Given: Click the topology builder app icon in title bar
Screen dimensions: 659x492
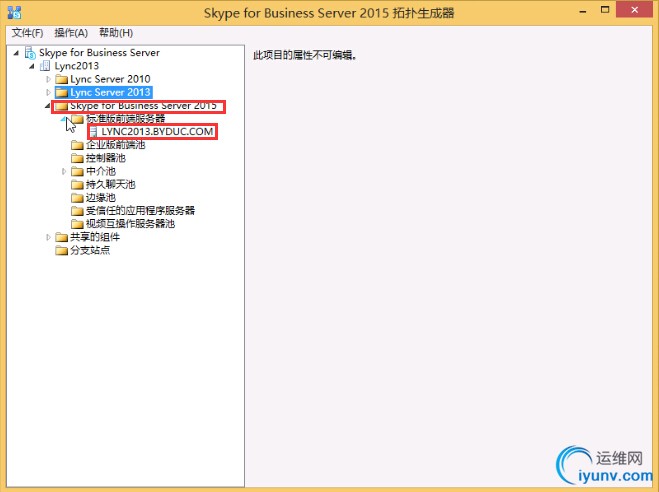Looking at the screenshot, I should point(15,13).
